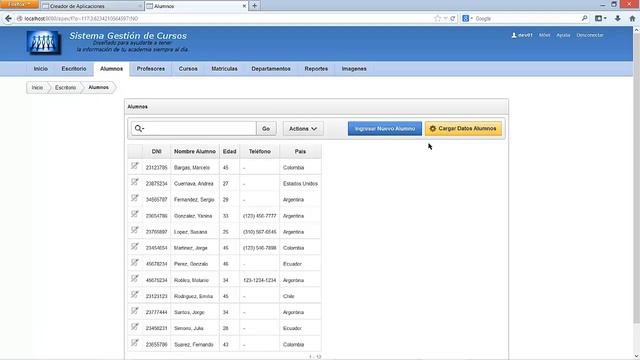Click Ingresar Nuevo Alumno button
This screenshot has width=640, height=360.
click(x=385, y=129)
